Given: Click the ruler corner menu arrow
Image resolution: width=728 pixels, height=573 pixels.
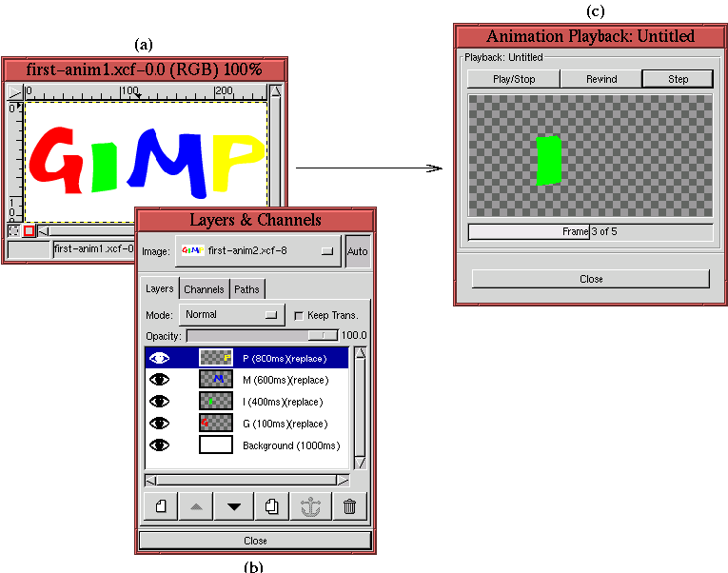Looking at the screenshot, I should (x=14, y=91).
